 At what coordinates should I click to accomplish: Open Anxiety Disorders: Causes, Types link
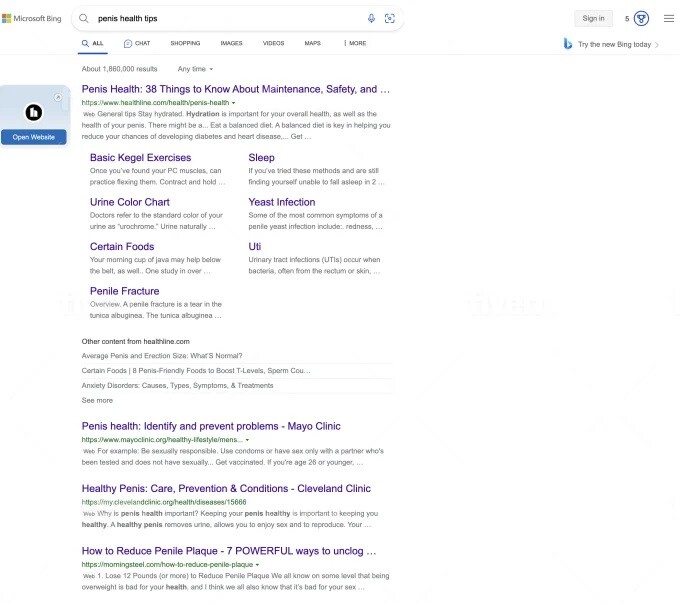pos(177,385)
